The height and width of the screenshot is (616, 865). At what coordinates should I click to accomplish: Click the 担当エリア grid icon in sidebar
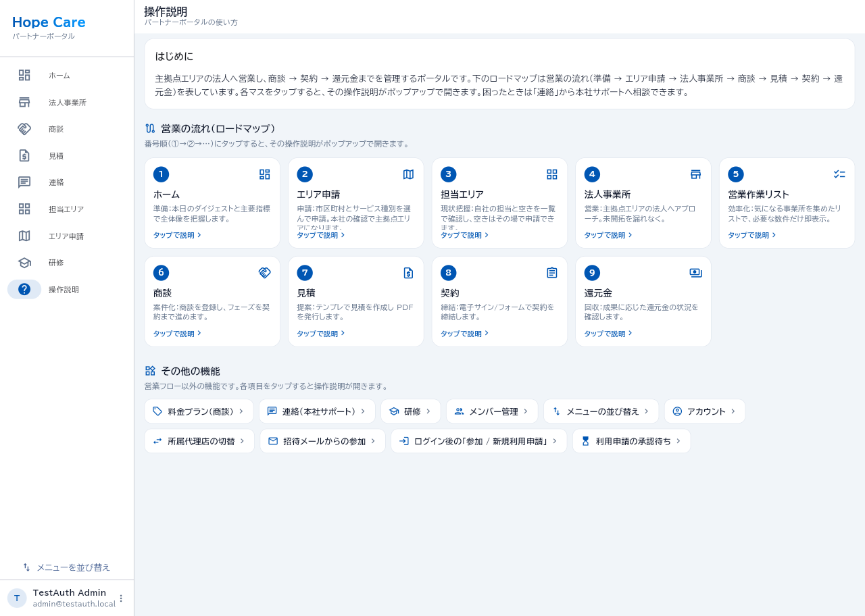(24, 209)
